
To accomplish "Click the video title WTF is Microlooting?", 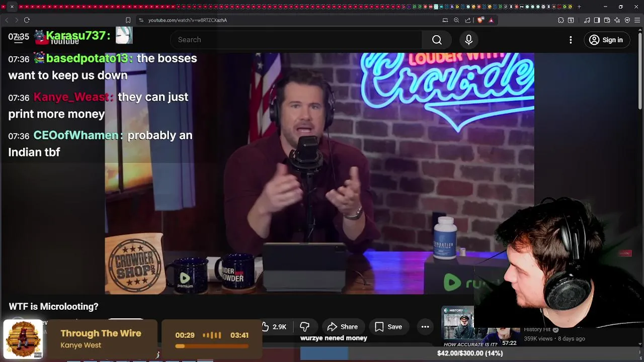I will pos(53,306).
